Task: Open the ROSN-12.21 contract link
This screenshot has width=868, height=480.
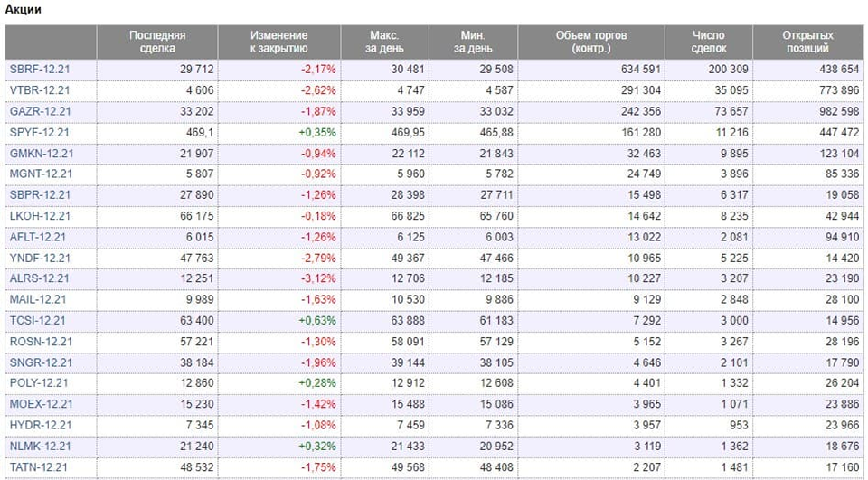Action: 40,342
